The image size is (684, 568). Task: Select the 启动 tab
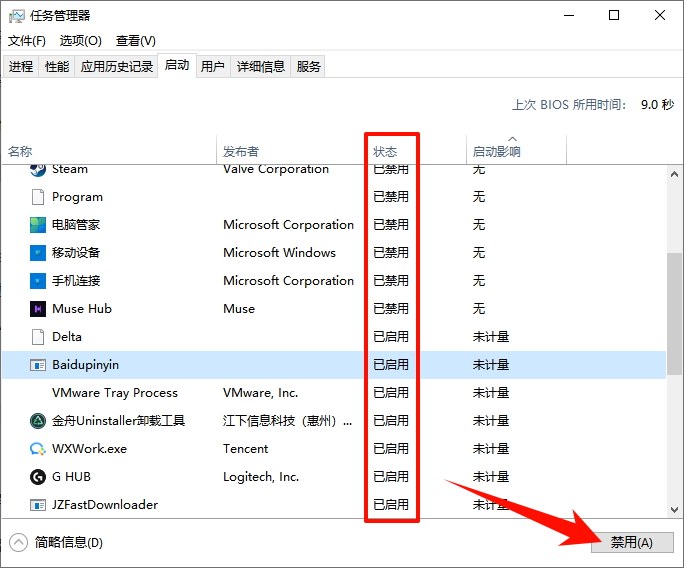(x=177, y=65)
